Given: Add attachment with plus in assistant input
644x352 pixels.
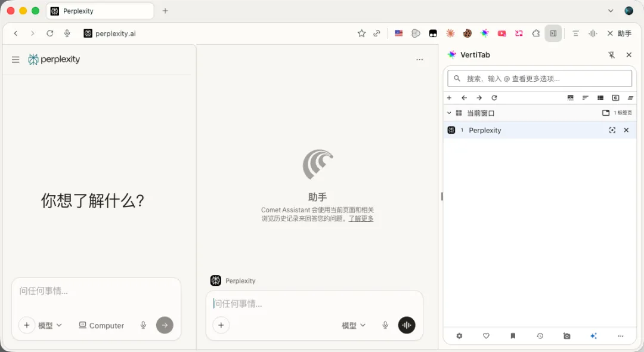Looking at the screenshot, I should click(221, 325).
